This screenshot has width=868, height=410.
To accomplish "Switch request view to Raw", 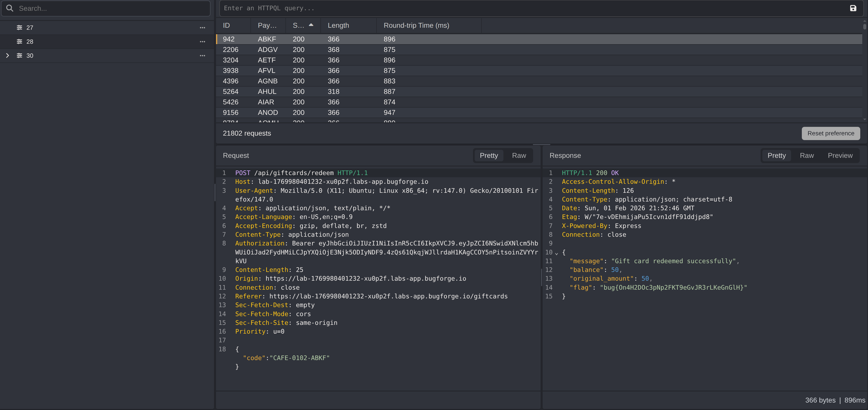I will coord(519,156).
